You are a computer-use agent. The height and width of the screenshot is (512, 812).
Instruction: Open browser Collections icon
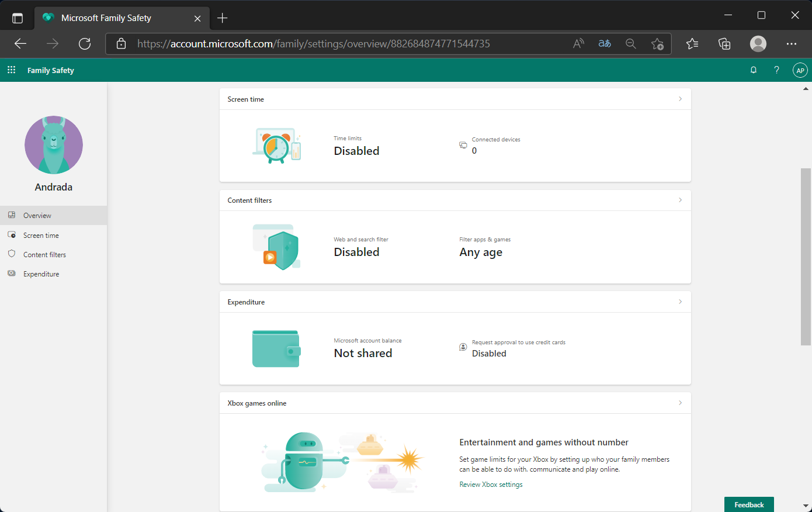724,44
